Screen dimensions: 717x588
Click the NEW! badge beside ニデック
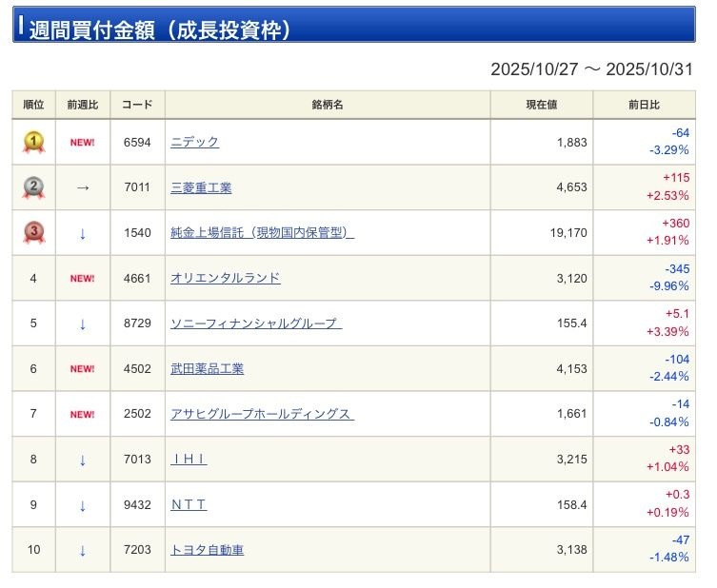tap(83, 143)
